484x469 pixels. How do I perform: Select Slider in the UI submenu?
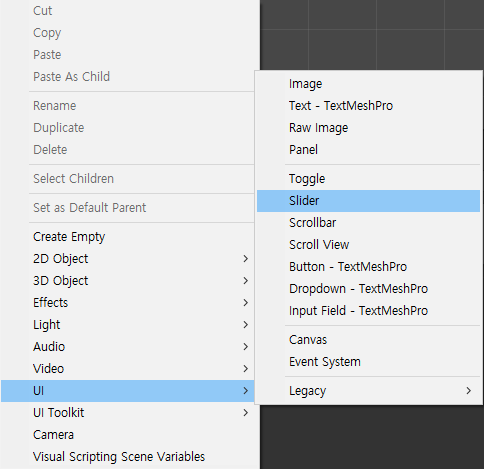coord(368,201)
